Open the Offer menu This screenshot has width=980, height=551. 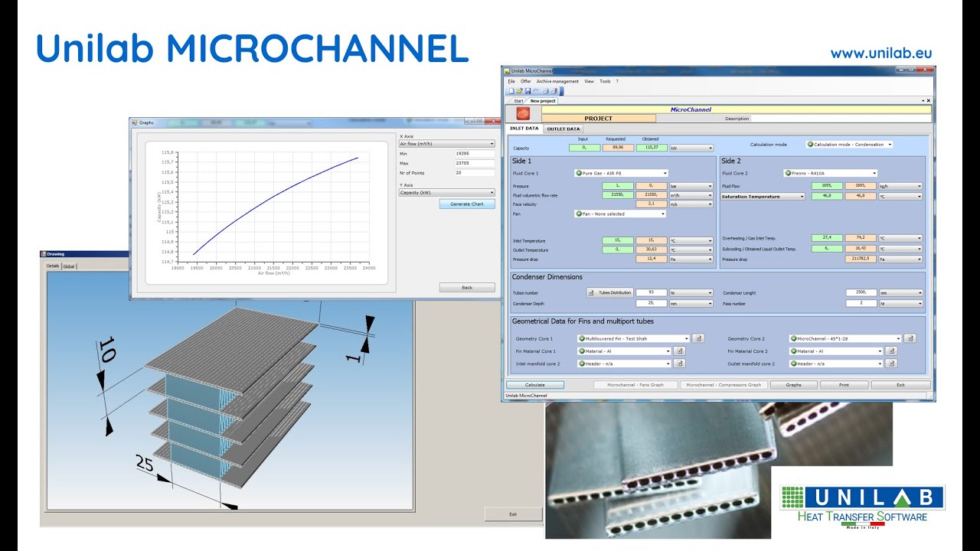click(x=526, y=81)
